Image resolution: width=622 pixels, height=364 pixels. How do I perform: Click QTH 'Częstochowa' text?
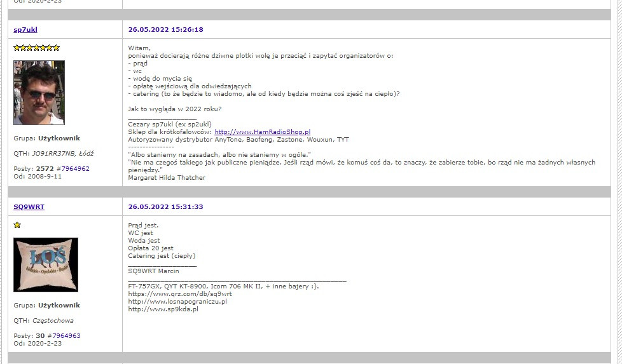[53, 321]
